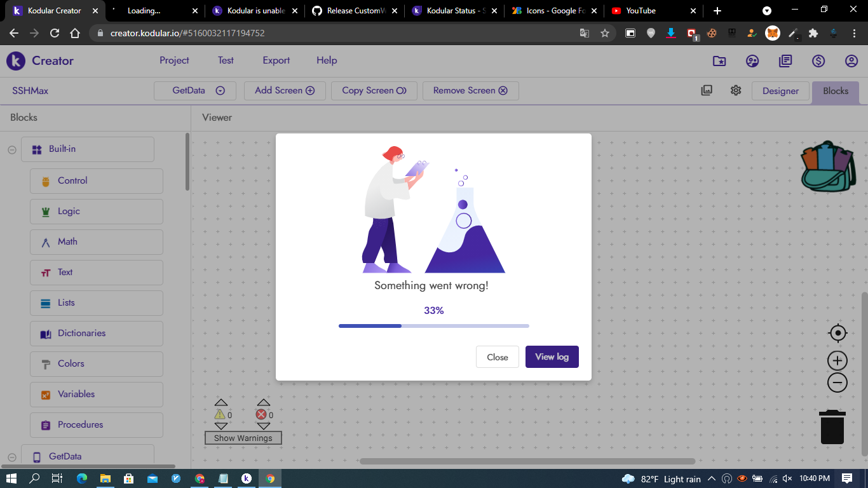This screenshot has height=488, width=868.
Task: Go to the Chrome home page
Action: point(75,33)
